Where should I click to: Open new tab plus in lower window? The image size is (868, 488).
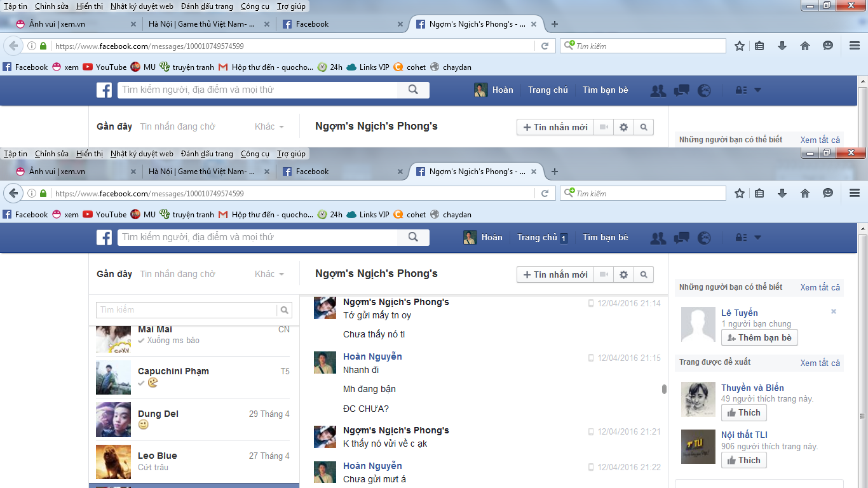point(555,172)
